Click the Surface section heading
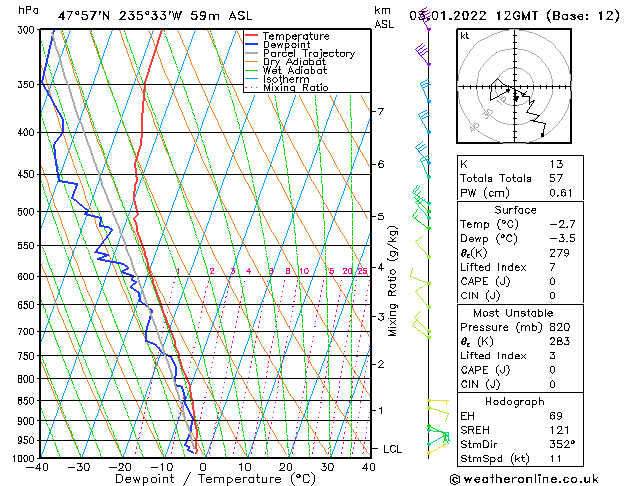 (x=515, y=210)
